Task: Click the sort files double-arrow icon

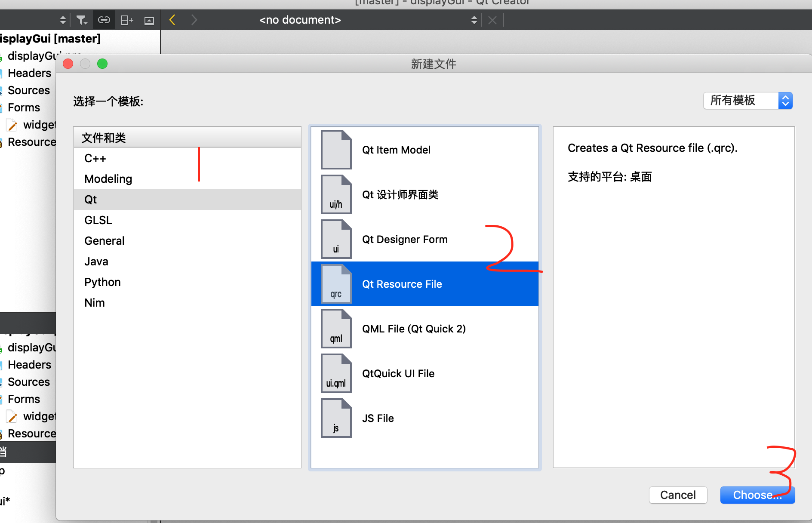Action: [x=63, y=20]
